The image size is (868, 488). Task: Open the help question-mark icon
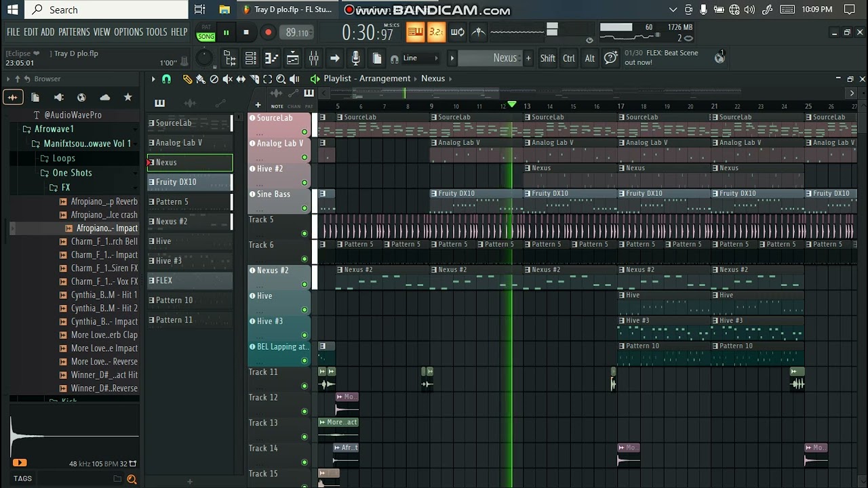pyautogui.click(x=611, y=58)
